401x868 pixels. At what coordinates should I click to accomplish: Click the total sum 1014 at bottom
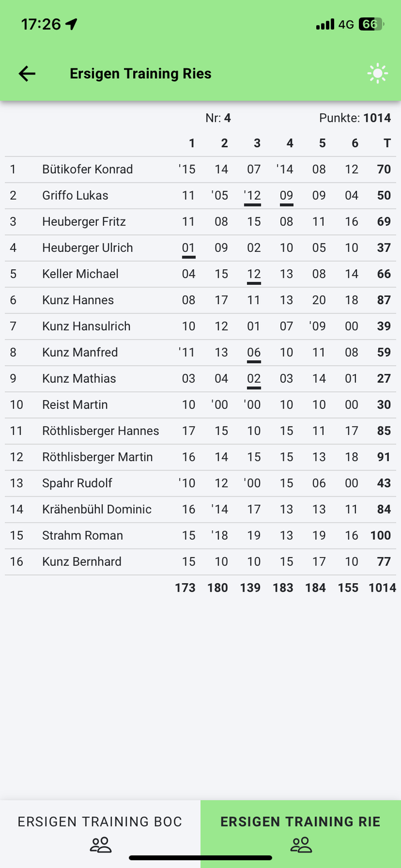click(x=382, y=587)
